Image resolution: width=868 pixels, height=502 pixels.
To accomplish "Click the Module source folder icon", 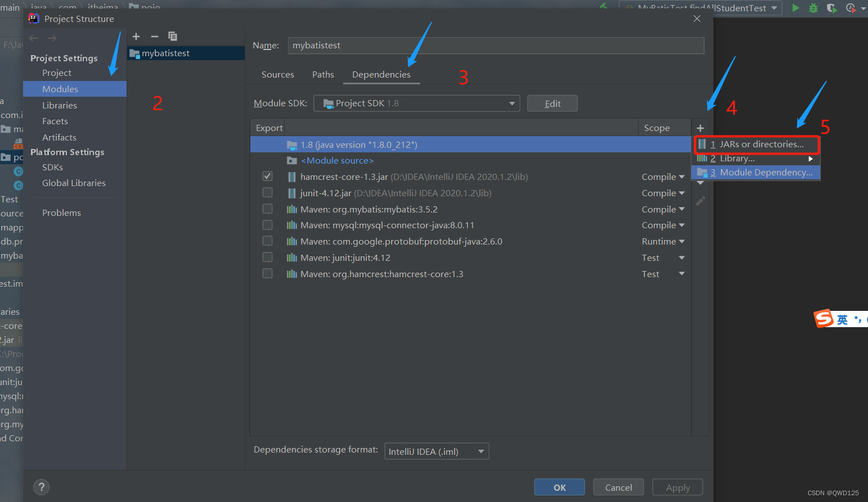I will tap(292, 161).
